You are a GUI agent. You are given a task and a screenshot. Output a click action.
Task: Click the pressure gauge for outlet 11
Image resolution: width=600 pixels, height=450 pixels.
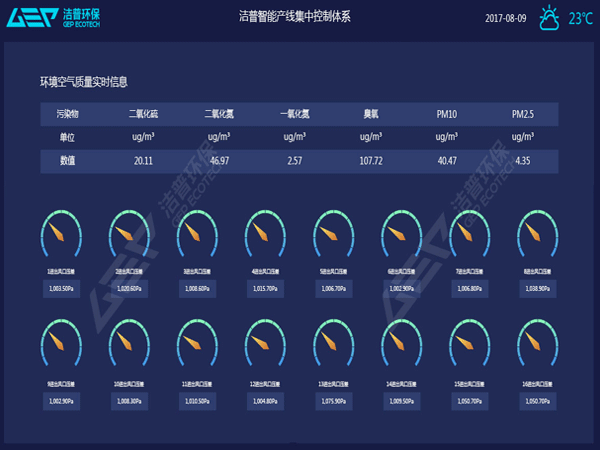[196, 347]
